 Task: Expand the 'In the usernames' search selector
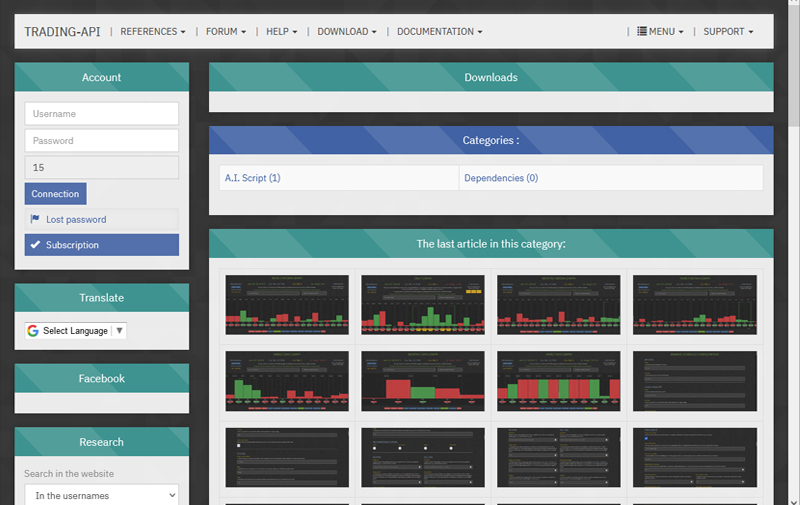pos(101,495)
